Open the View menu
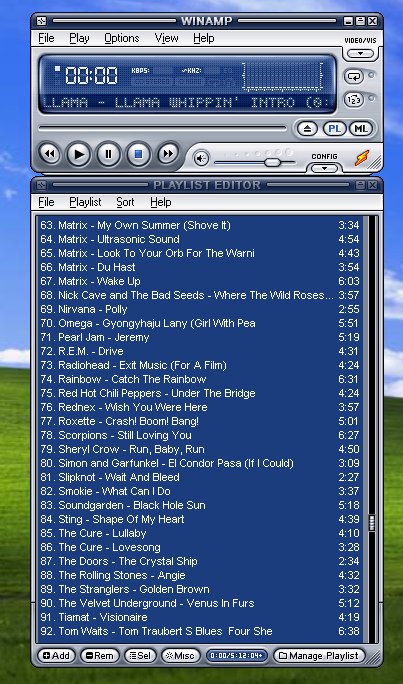Image resolution: width=403 pixels, height=684 pixels. (166, 38)
